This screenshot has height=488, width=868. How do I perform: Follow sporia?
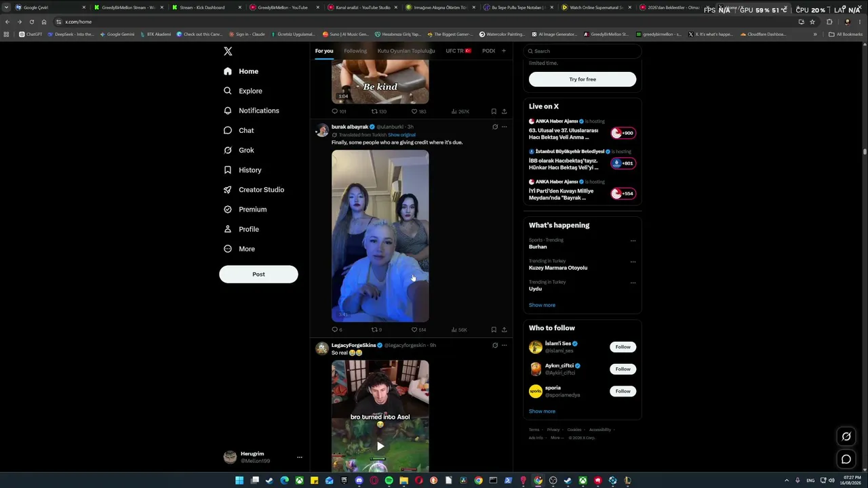coord(623,391)
